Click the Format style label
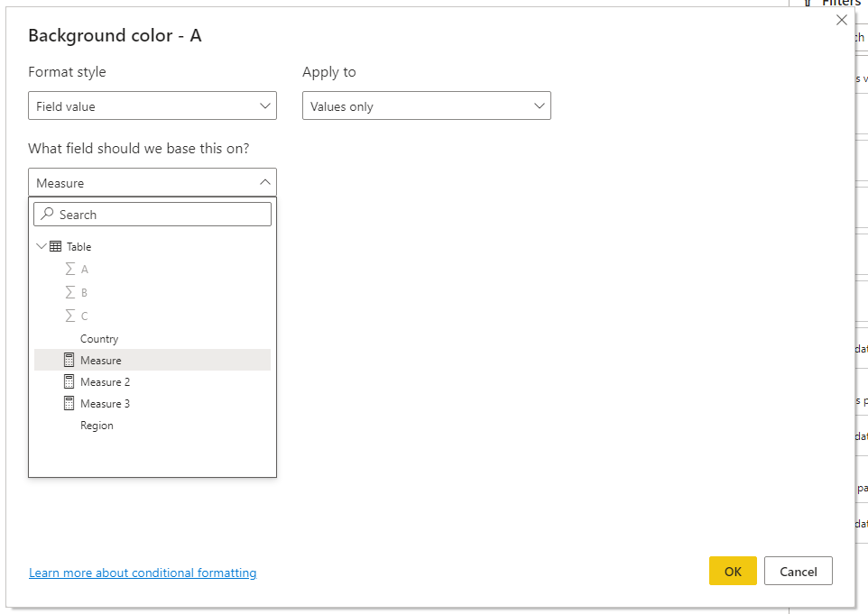This screenshot has width=868, height=614. point(67,72)
